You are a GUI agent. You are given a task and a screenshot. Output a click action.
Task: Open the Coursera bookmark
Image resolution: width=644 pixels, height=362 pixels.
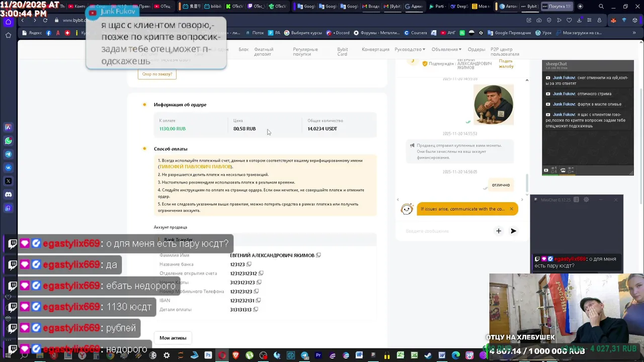[415, 33]
